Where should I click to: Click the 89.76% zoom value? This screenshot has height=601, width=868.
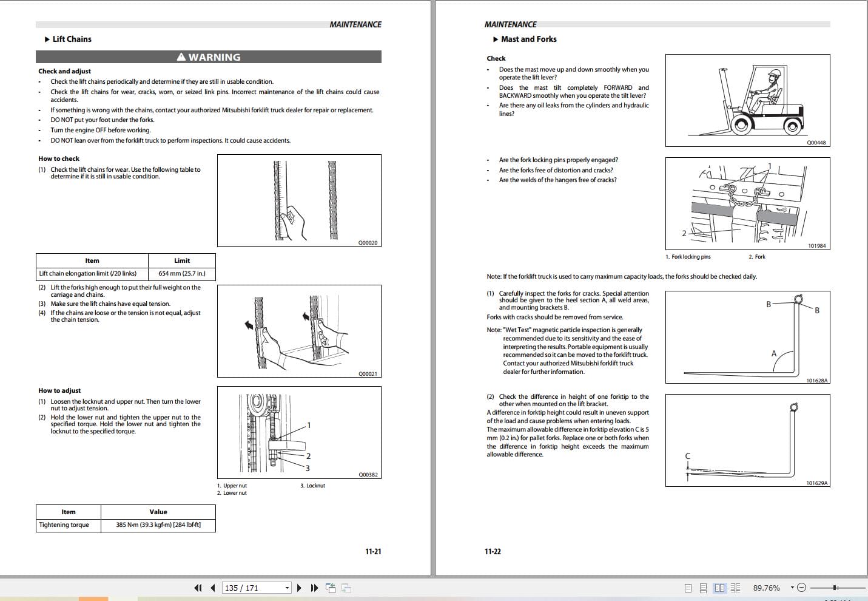[x=766, y=588]
